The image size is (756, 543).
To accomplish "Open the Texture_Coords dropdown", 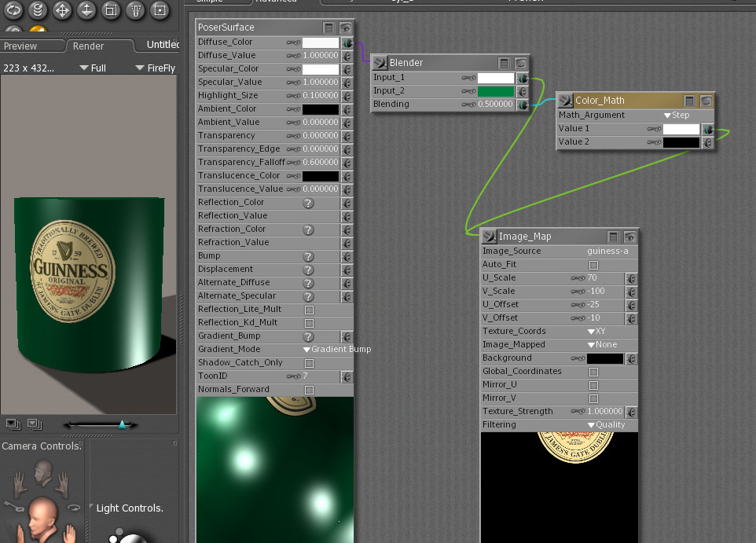I will tap(600, 332).
